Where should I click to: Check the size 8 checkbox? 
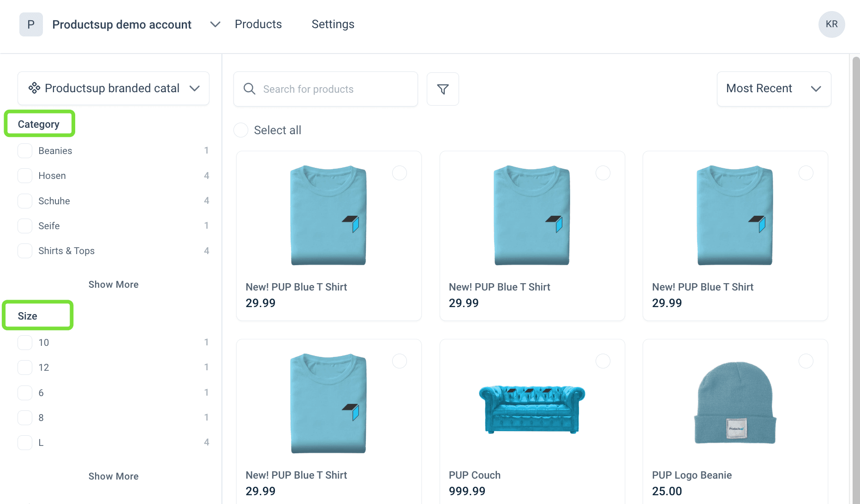tap(25, 418)
